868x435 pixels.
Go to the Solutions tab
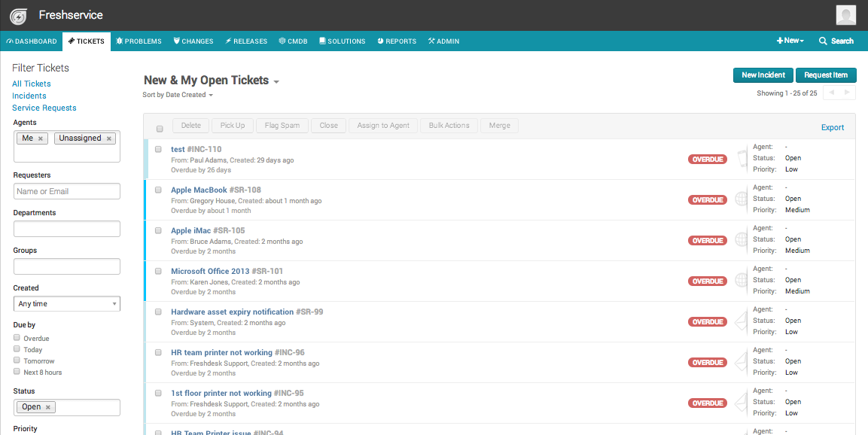[342, 41]
